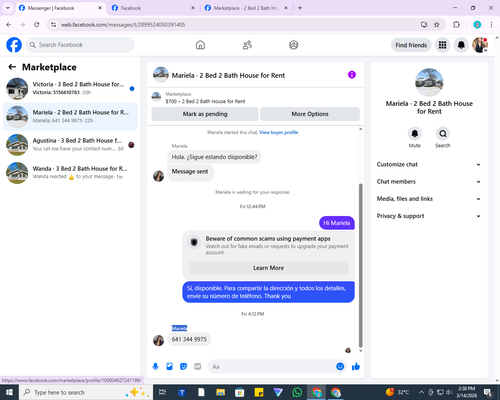Open the apps grid menu
This screenshot has width=500, height=400.
click(x=442, y=45)
